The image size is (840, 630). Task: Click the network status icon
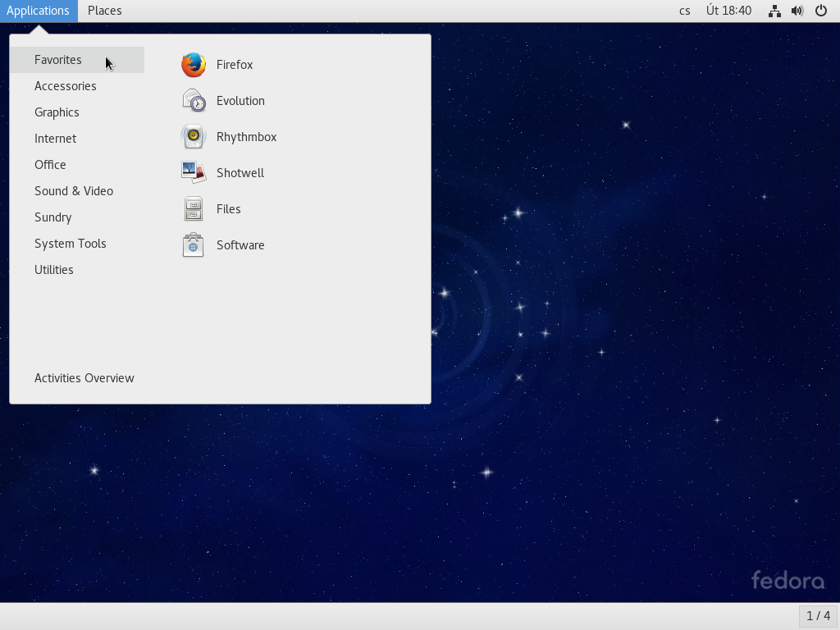pos(774,11)
